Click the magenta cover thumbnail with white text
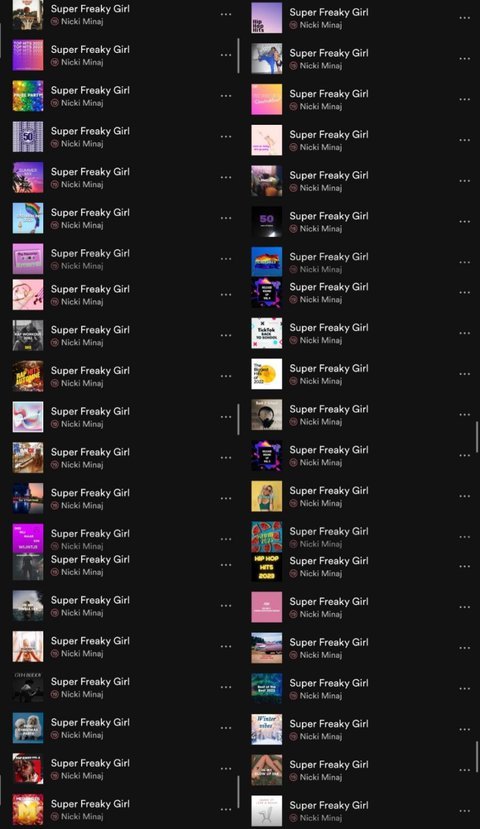This screenshot has height=829, width=480. tap(28, 538)
